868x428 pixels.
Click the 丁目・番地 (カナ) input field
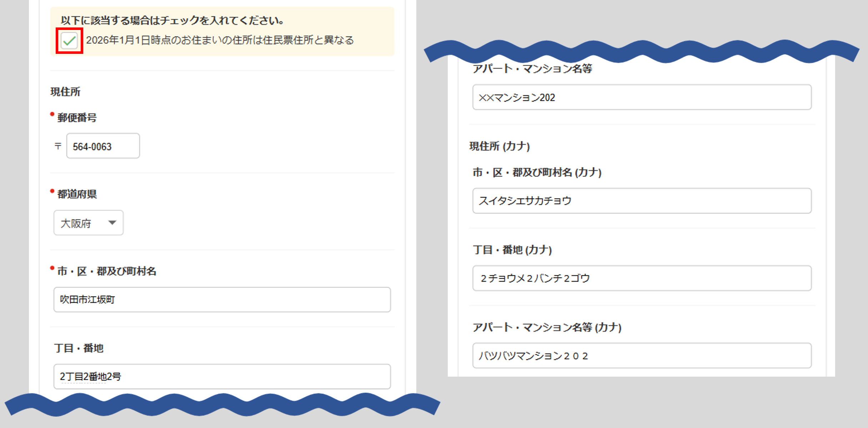point(642,278)
